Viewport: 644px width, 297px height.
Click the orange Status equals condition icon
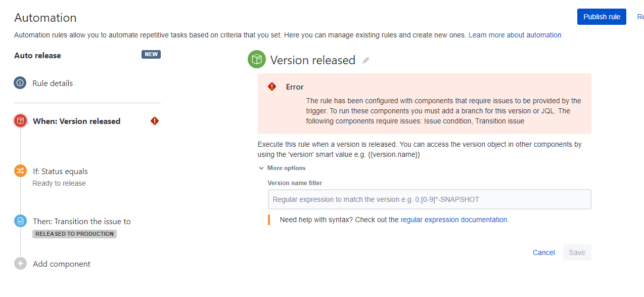(20, 171)
